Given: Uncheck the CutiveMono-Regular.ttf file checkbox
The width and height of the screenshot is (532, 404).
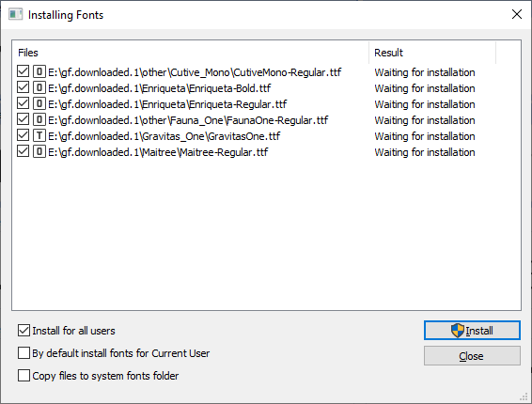Looking at the screenshot, I should coord(23,71).
